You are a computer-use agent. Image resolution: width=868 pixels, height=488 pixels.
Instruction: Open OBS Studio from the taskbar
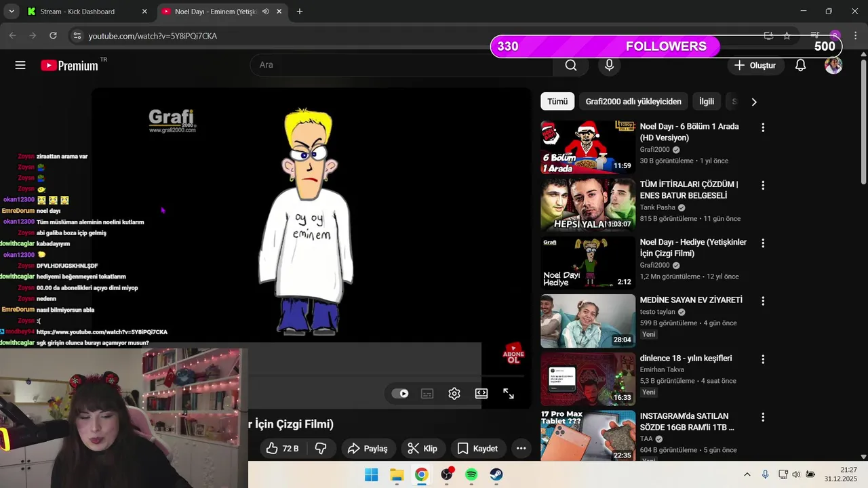(447, 474)
